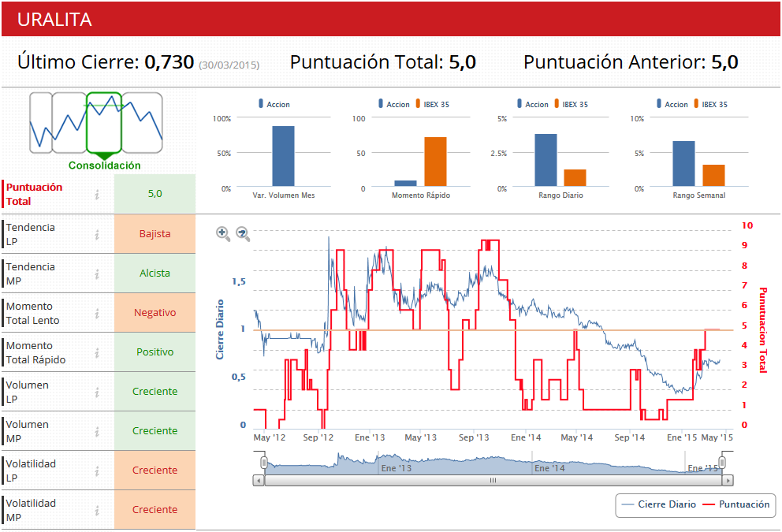Viewport: 782px width, 532px height.
Task: Open info icon for Volatilidad LP
Action: tap(97, 471)
